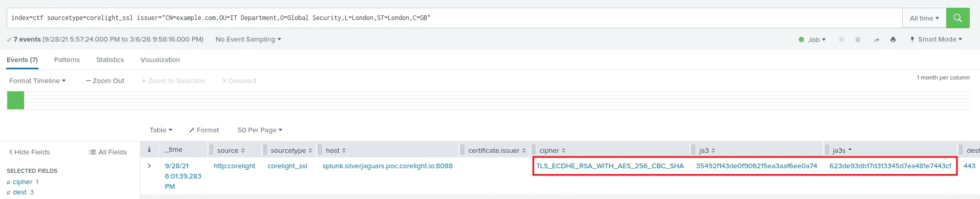
Task: Click the splunk.silverjaguars.poc.corelight.io:8088 host value
Action: click(387, 166)
